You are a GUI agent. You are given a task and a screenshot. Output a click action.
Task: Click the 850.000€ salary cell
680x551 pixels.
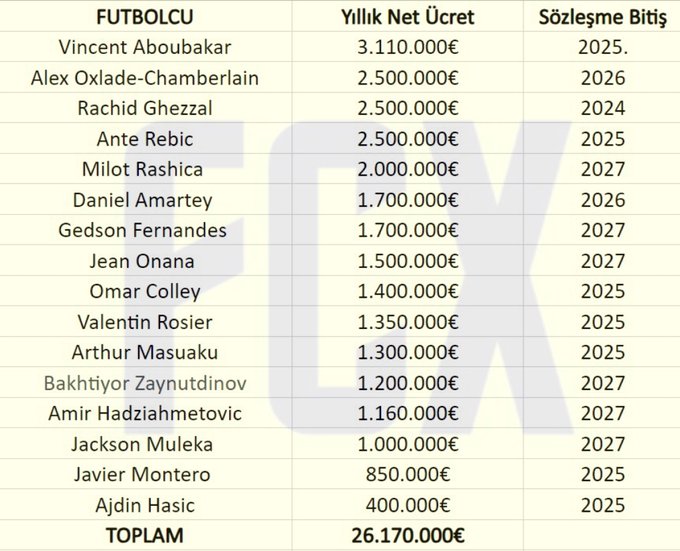[408, 474]
